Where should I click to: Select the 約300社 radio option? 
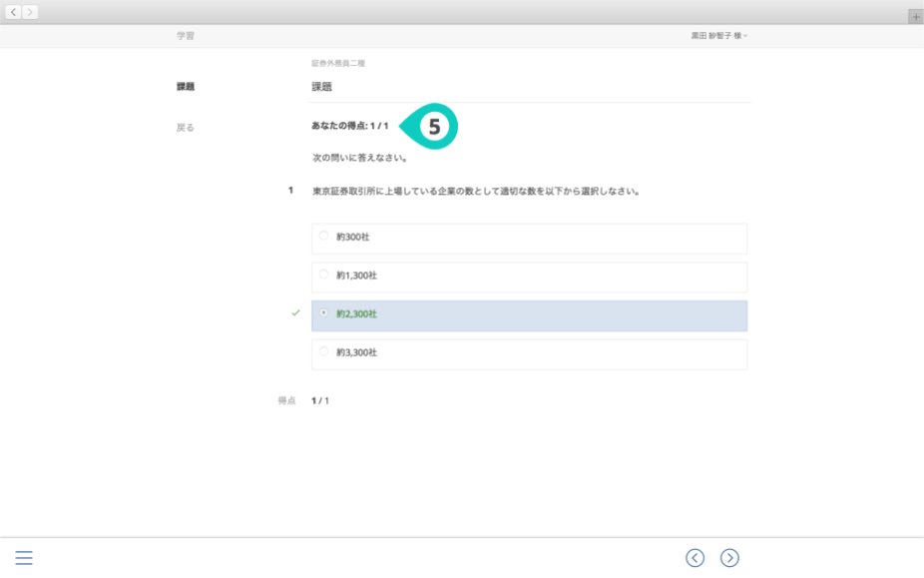pos(323,237)
